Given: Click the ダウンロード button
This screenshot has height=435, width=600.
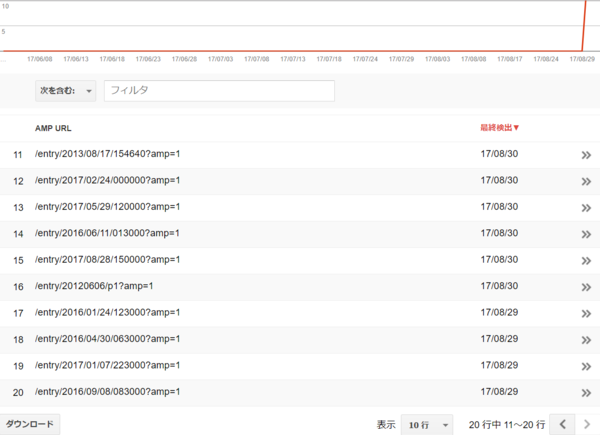Looking at the screenshot, I should click(29, 424).
